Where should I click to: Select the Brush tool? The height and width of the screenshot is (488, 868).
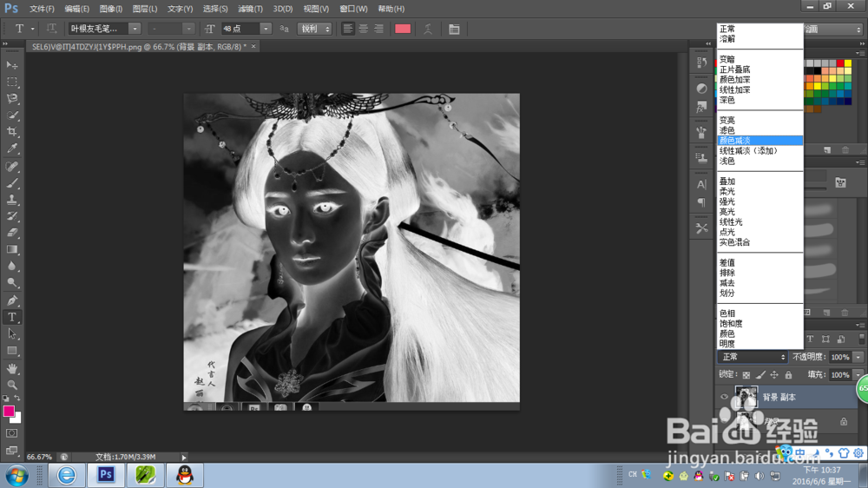11,183
